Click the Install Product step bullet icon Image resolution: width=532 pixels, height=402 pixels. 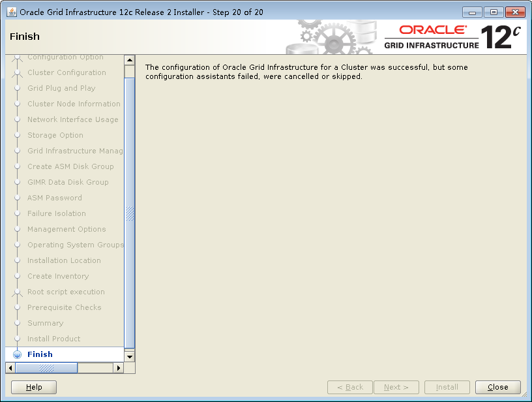[x=18, y=339]
